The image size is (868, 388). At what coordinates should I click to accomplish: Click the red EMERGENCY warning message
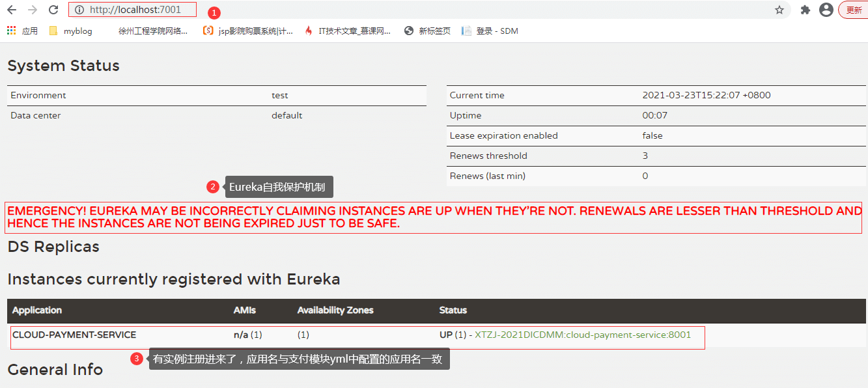coord(434,217)
